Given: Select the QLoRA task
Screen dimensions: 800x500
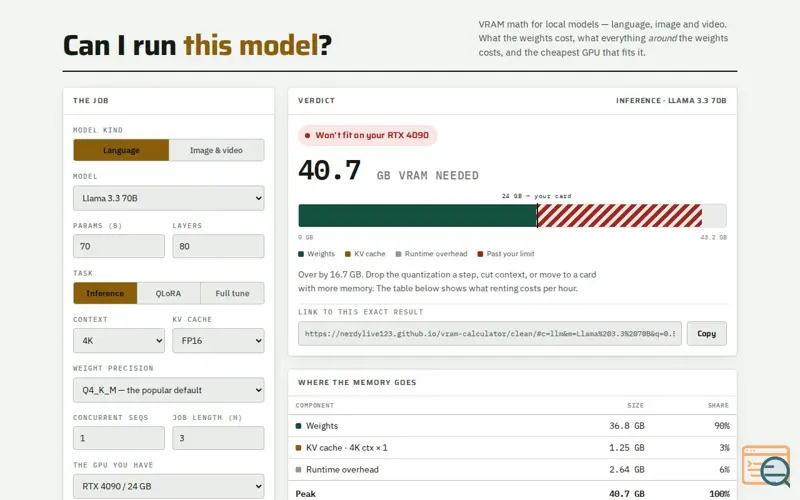Looking at the screenshot, I should click(x=168, y=293).
